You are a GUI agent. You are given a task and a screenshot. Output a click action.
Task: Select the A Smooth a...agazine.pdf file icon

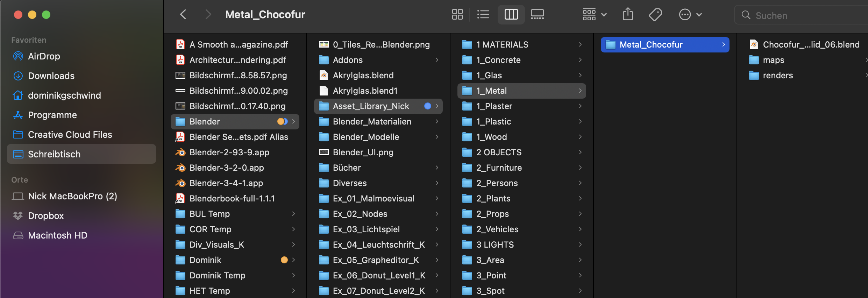coord(180,44)
